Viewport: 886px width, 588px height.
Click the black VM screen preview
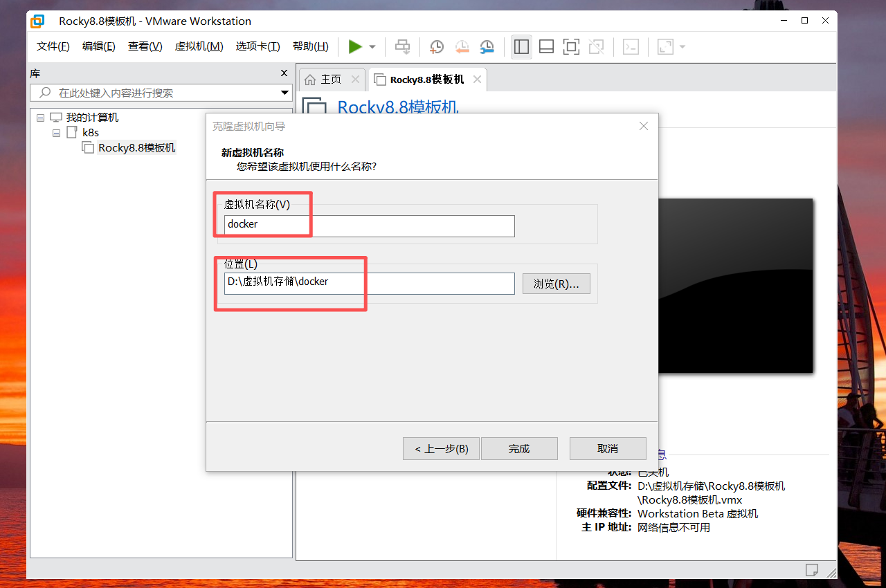[735, 286]
